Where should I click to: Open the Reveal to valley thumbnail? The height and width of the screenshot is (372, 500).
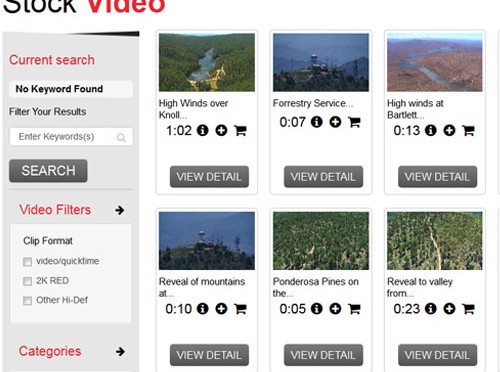click(x=435, y=241)
